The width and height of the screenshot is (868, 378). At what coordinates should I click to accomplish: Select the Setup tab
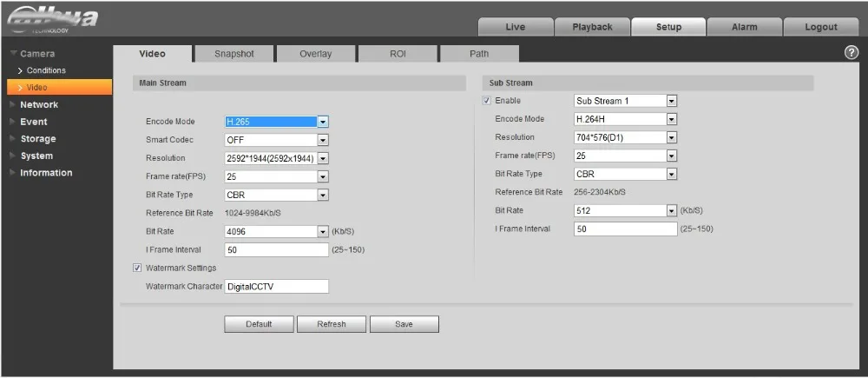pyautogui.click(x=668, y=27)
